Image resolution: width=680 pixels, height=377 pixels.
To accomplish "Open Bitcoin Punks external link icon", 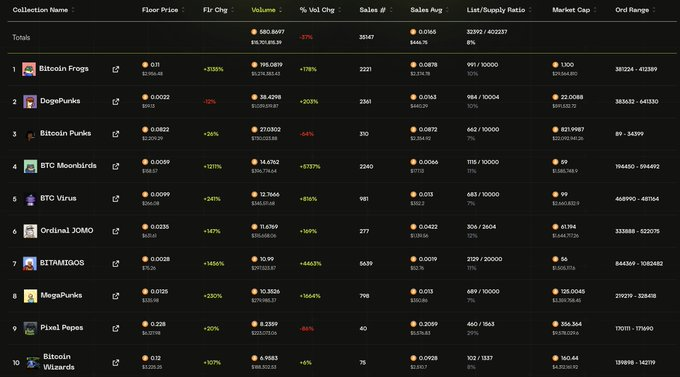I will [116, 134].
